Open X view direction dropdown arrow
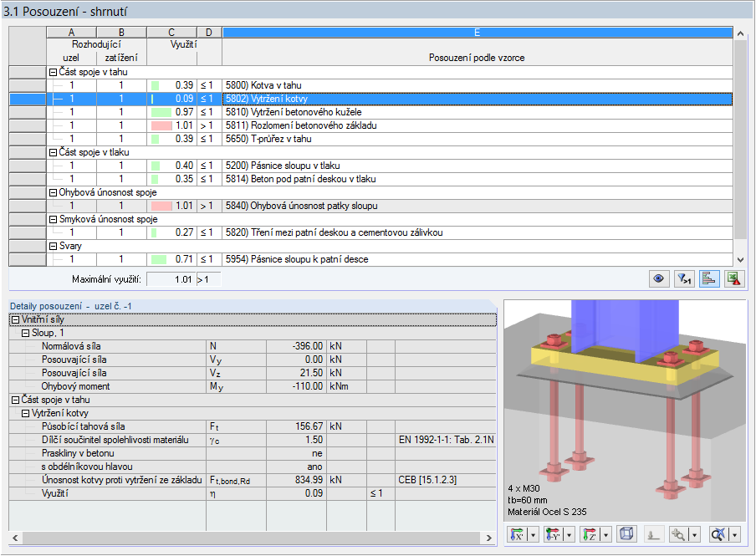756x556 pixels. click(534, 534)
